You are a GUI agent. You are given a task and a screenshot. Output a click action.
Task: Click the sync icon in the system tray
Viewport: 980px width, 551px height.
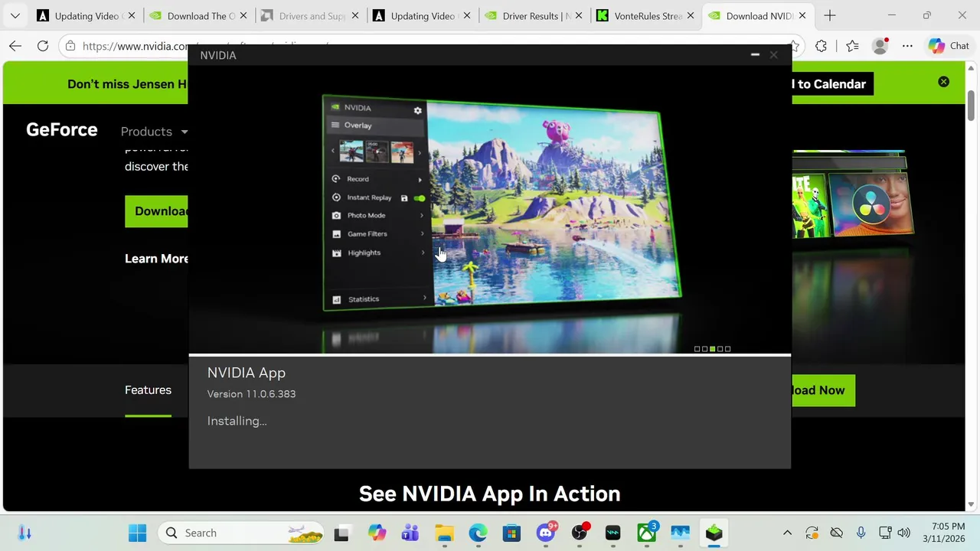click(812, 533)
